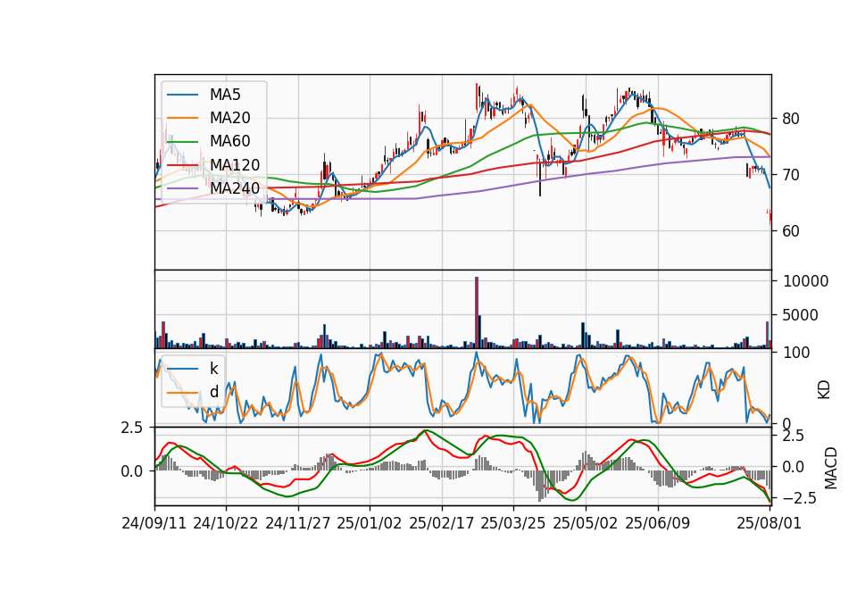Screen dimensions: 857x616
Task: Click the 25/02/17 date axis label
Action: (442, 523)
